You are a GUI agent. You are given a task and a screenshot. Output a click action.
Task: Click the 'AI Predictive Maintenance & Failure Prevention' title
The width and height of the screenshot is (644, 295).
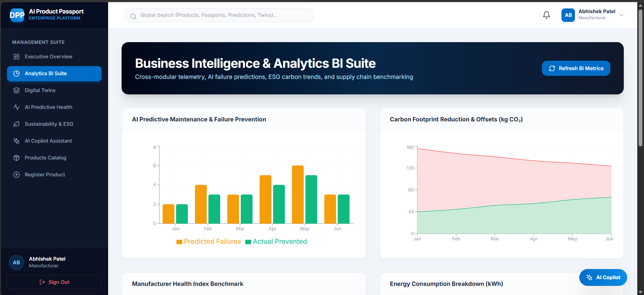click(x=199, y=119)
